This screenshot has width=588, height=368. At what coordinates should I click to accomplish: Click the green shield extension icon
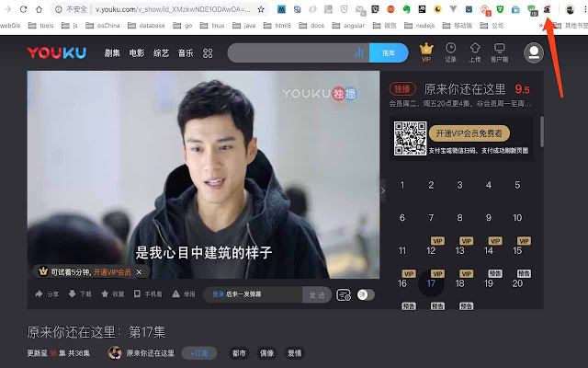(500, 9)
